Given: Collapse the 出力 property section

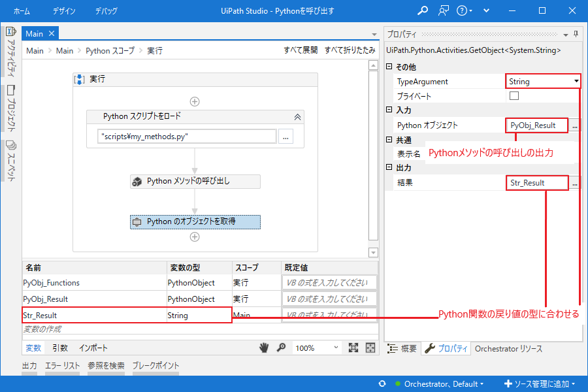Looking at the screenshot, I should (389, 167).
